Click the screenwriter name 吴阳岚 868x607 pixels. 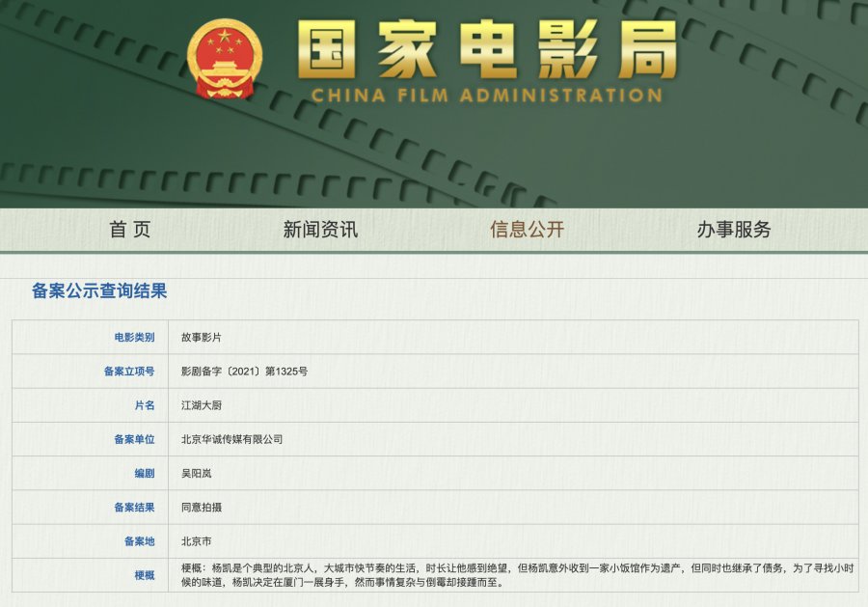click(196, 473)
